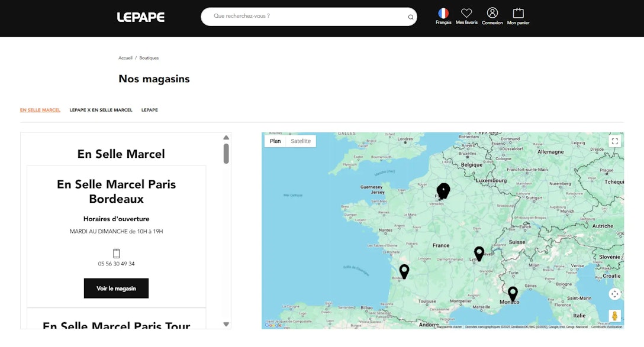The width and height of the screenshot is (644, 347).
Task: Focus the Que recherchez-vous search field
Action: 309,17
